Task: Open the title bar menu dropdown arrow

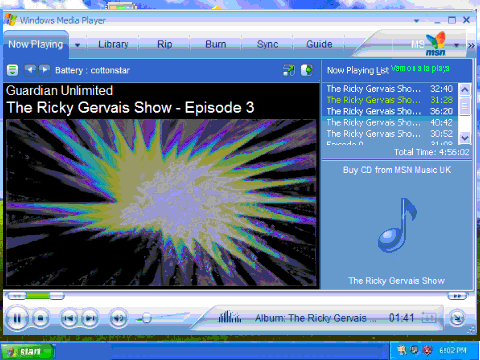Action: (x=416, y=21)
